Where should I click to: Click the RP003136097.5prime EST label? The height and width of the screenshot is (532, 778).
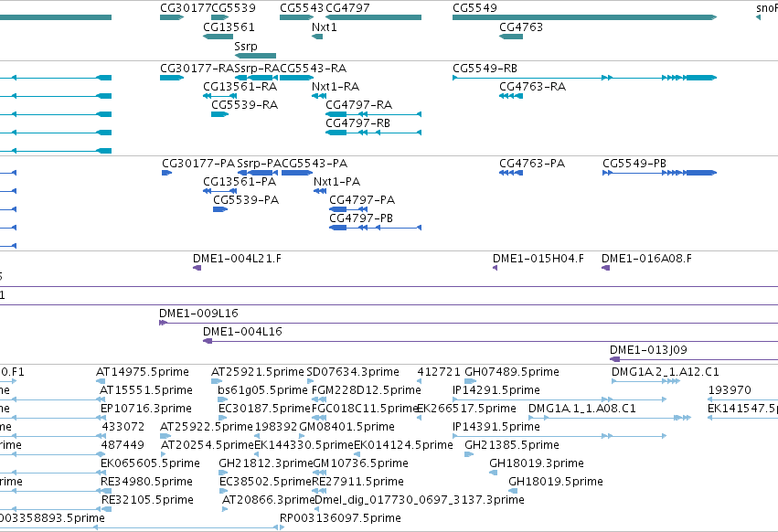[340, 518]
